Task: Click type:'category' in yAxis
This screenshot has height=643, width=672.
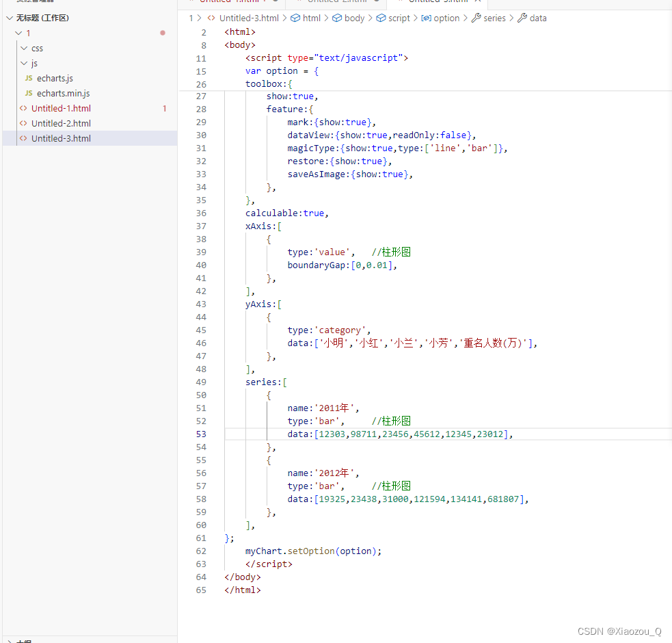Action: point(329,330)
